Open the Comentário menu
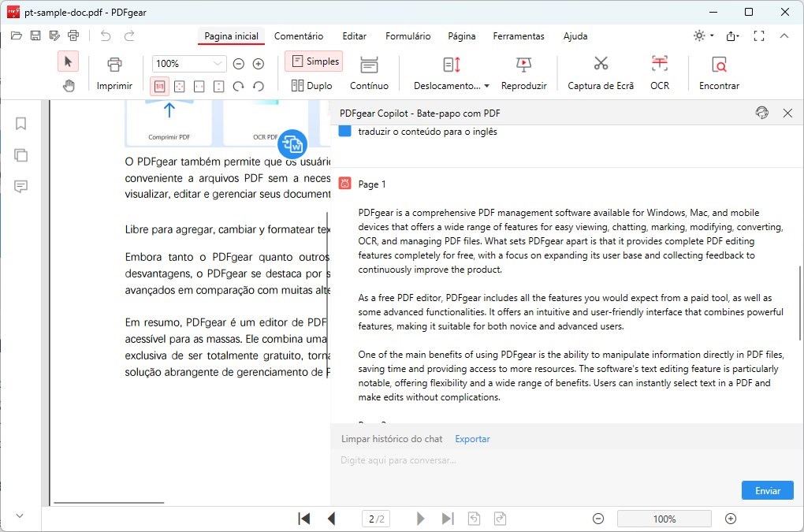 (x=299, y=36)
